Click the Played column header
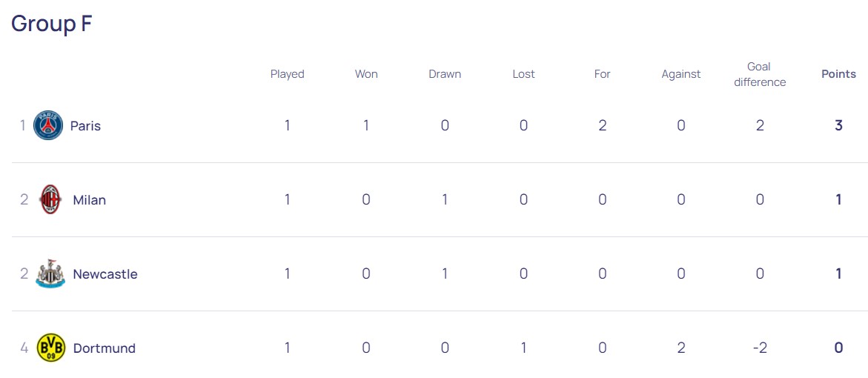The width and height of the screenshot is (868, 378). (288, 74)
